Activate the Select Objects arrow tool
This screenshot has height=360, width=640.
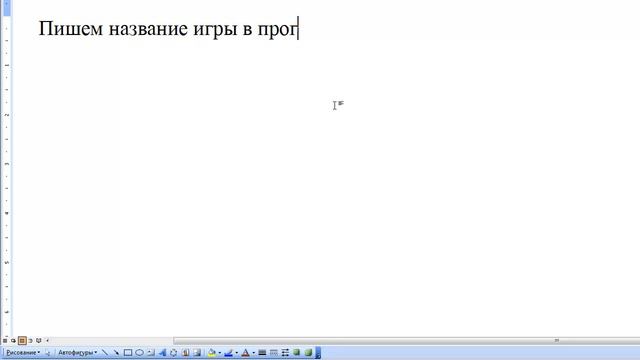pos(48,353)
